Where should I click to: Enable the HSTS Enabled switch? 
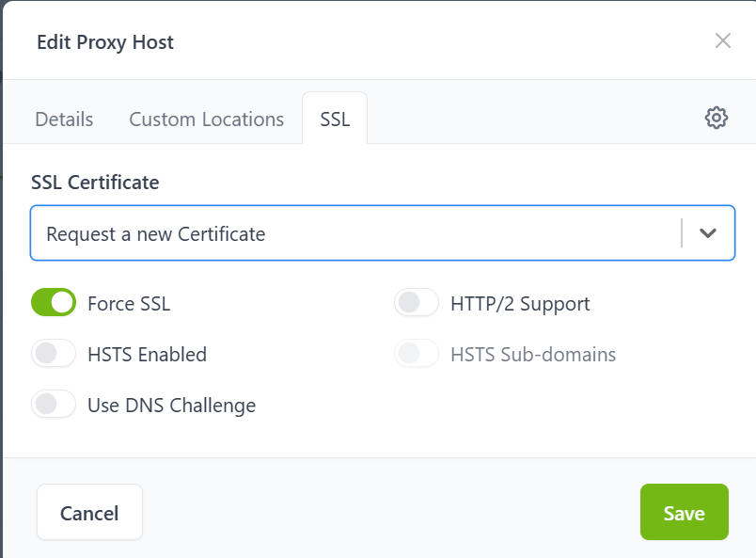point(54,354)
